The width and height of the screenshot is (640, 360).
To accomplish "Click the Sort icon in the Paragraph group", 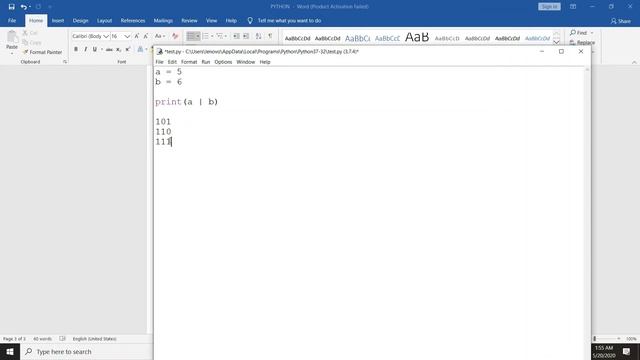I will click(x=258, y=36).
